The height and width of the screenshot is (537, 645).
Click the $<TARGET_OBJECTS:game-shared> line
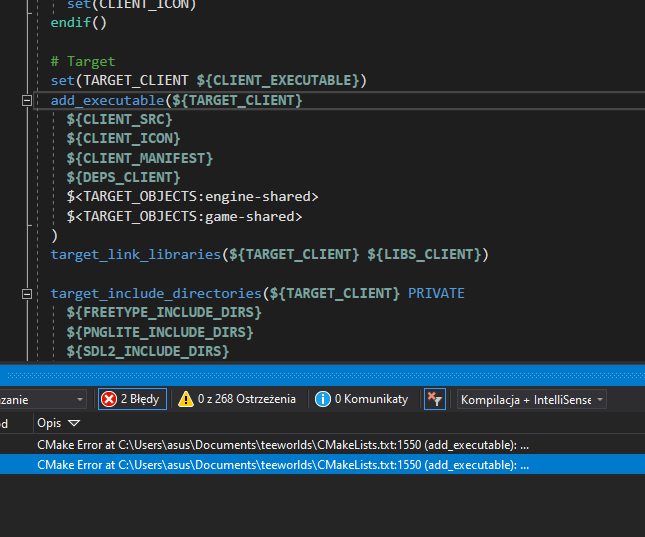click(184, 216)
